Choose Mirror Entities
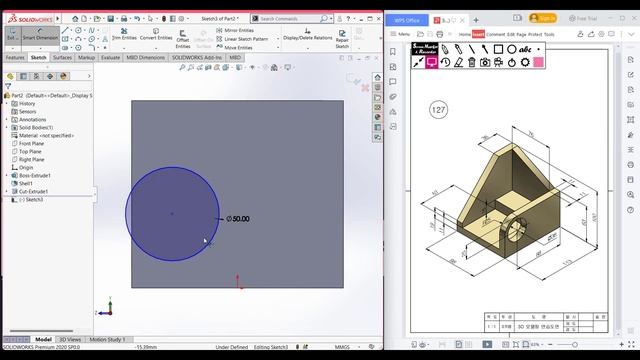The width and height of the screenshot is (640, 360). (x=235, y=30)
